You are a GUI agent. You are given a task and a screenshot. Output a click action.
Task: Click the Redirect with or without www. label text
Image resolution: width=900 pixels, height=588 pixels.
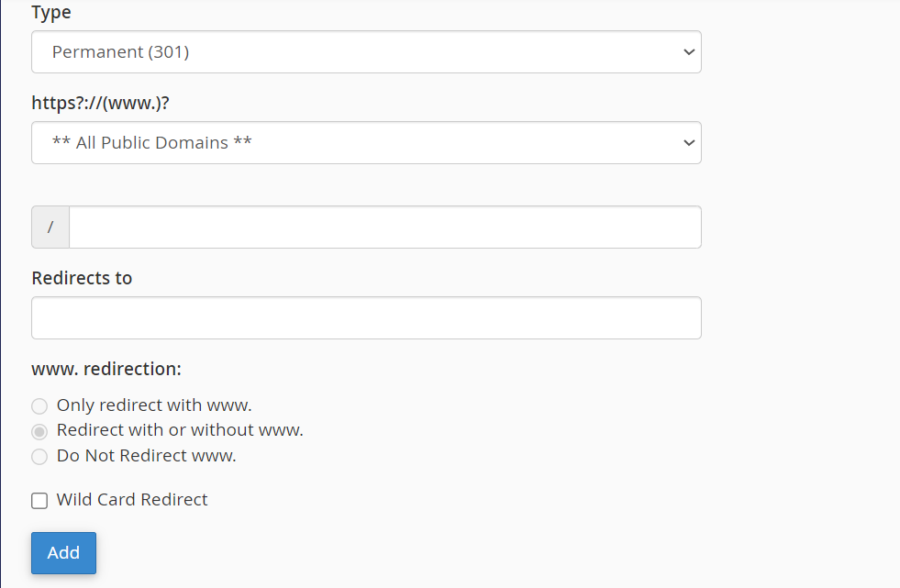coord(180,430)
